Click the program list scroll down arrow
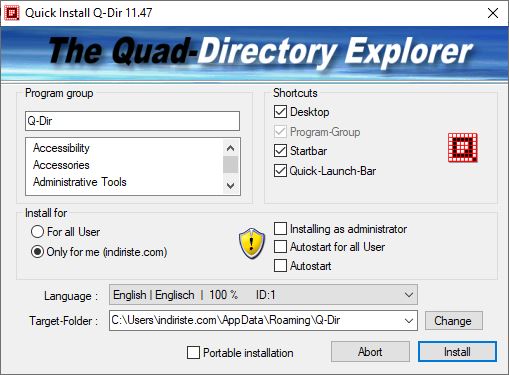The image size is (509, 375). click(x=230, y=185)
